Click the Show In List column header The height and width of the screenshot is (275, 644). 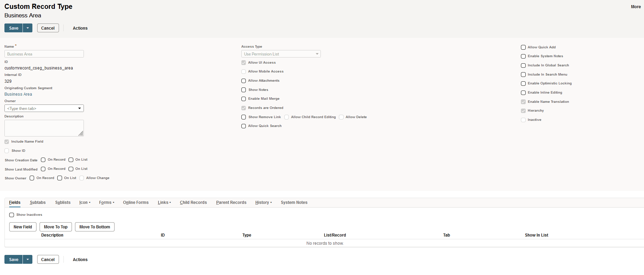pyautogui.click(x=537, y=235)
